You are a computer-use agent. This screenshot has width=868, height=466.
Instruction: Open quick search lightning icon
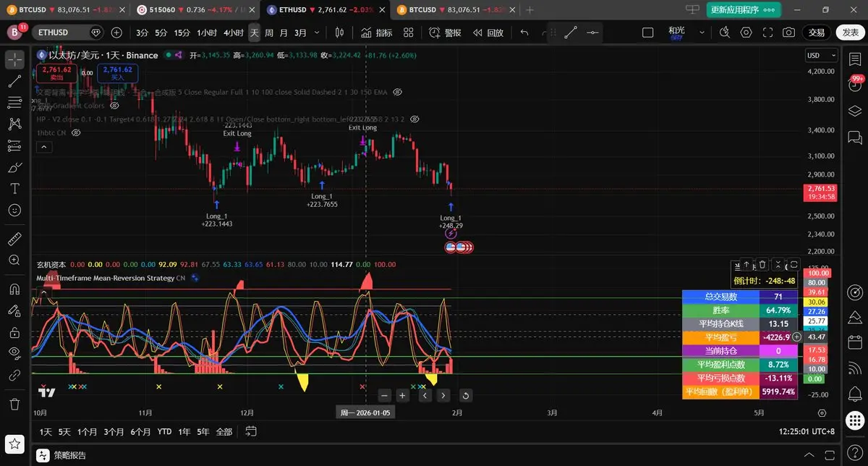pyautogui.click(x=725, y=33)
